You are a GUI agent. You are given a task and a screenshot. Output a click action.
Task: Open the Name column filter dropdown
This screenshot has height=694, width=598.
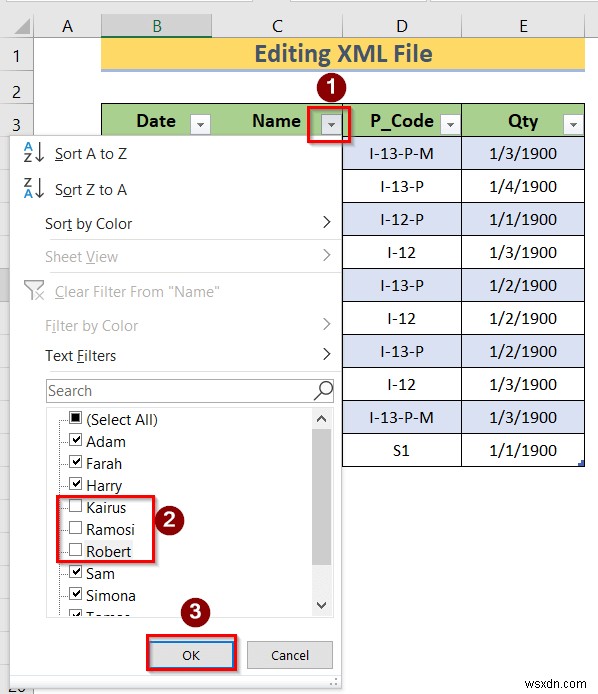point(331,124)
